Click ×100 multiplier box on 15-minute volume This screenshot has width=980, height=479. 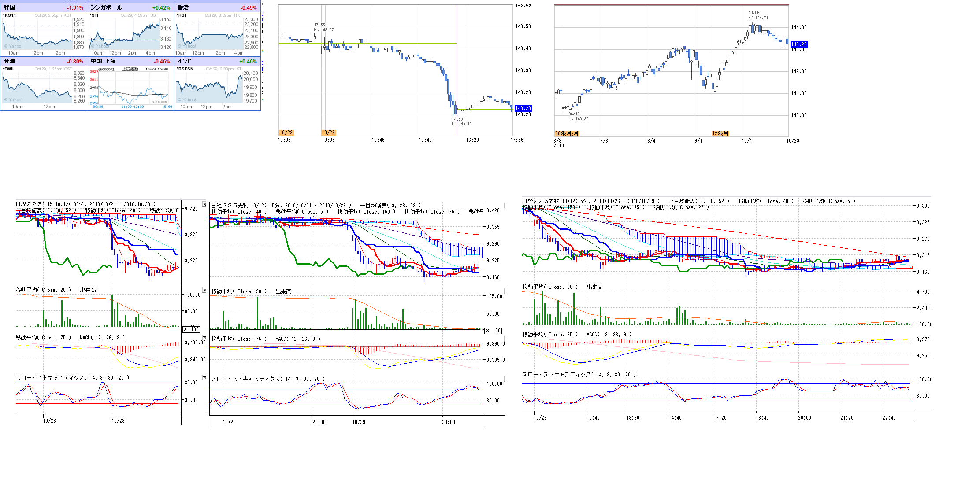click(x=493, y=331)
